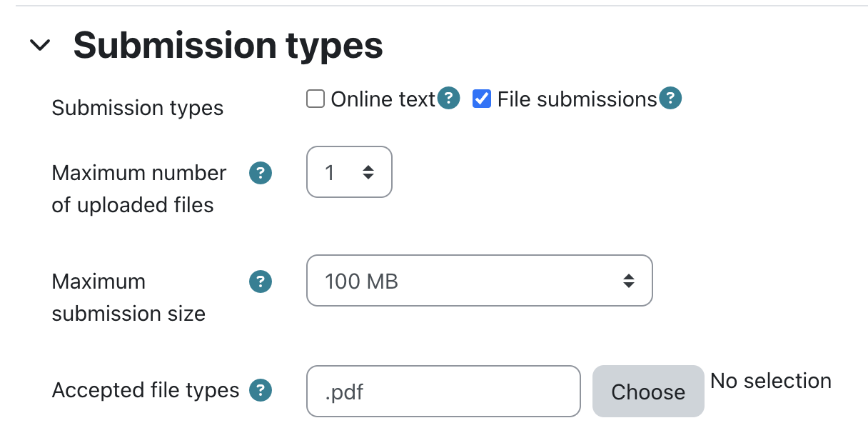868x443 pixels.
Task: Enable the Online text checkbox
Action: (x=316, y=99)
